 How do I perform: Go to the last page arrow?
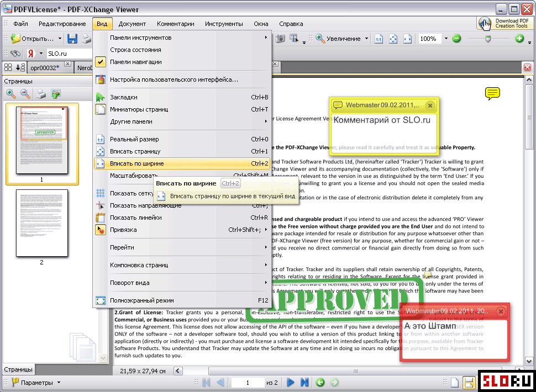point(304,382)
